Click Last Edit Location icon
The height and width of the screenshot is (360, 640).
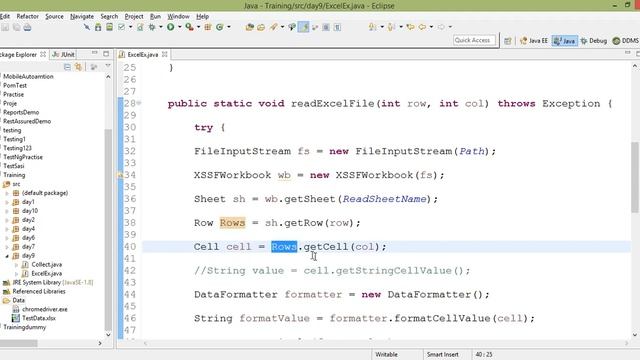(410, 27)
